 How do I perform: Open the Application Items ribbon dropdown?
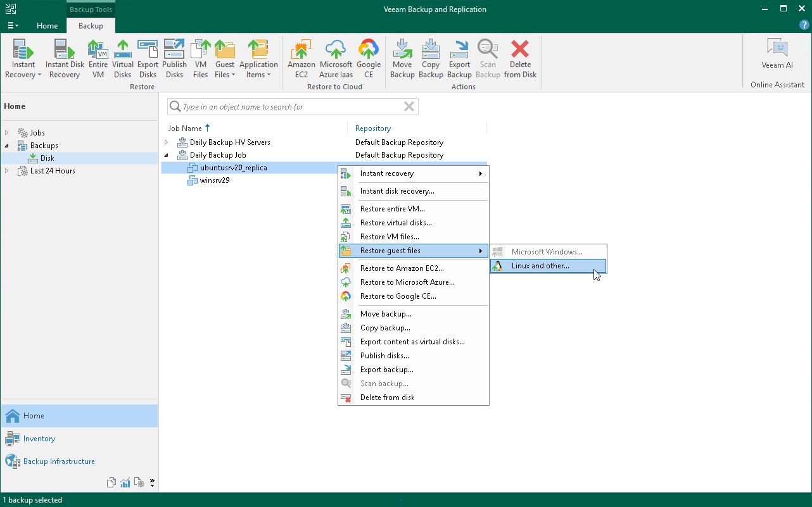258,59
